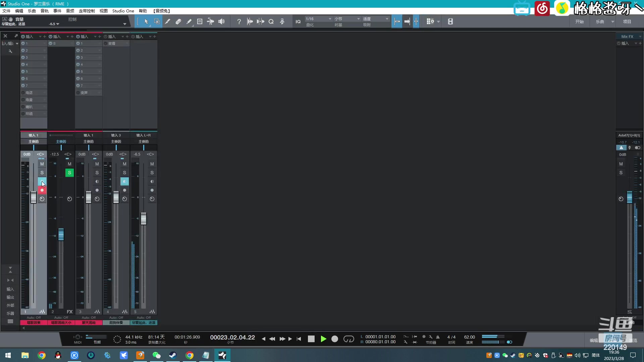Mute channel 5 尽管如此
This screenshot has width=644, height=362.
tap(152, 164)
